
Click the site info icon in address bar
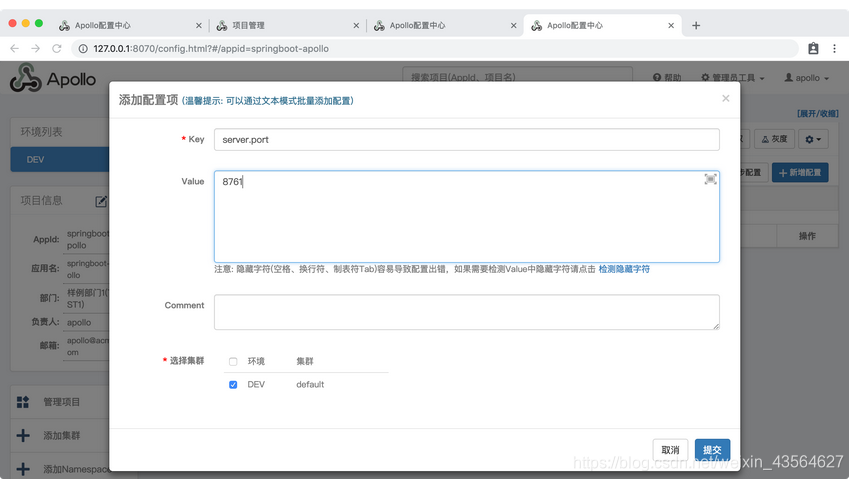click(x=83, y=48)
